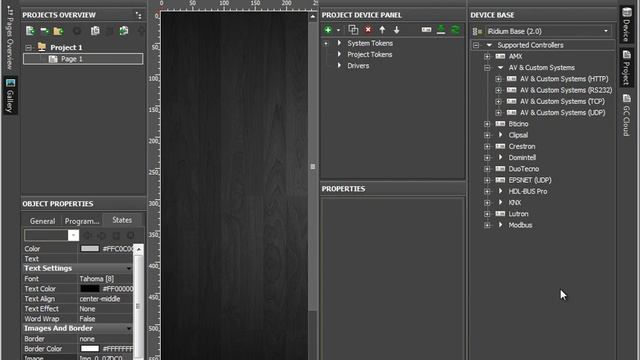640x360 pixels.
Task: Click the white Border Color swatch
Action: 90,349
